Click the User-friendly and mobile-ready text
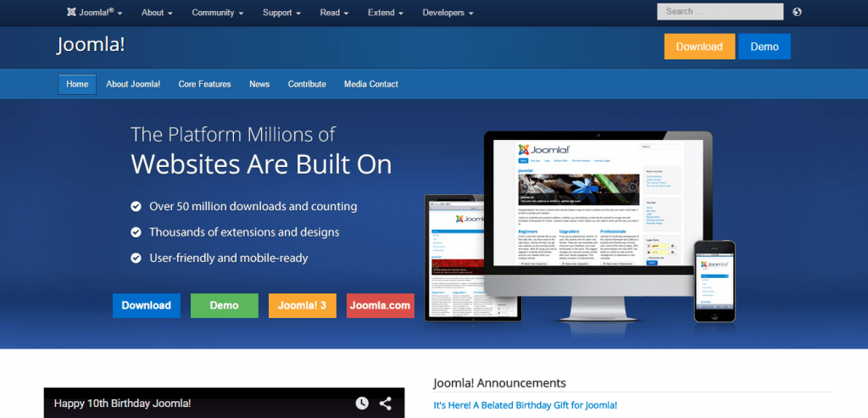The image size is (868, 418). click(229, 258)
